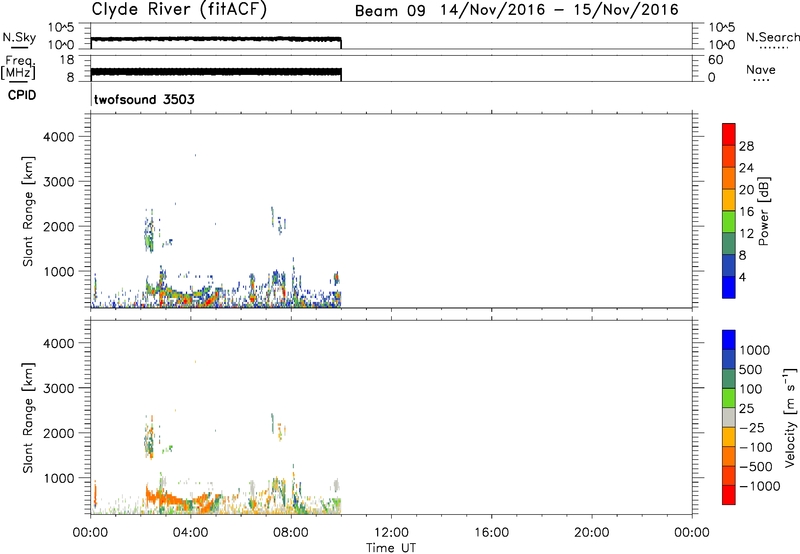The width and height of the screenshot is (800, 554).
Task: Click the sky noise trace in the N.Sky panel
Action: point(216,39)
